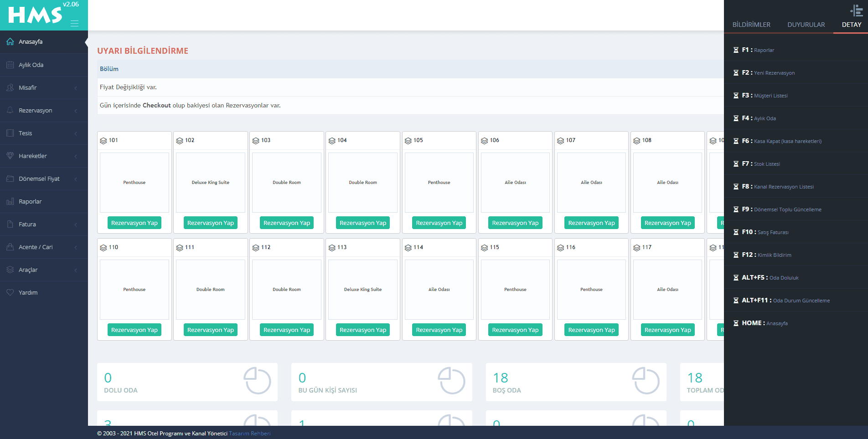Select the room 106 Aile Odası thumbnail
The height and width of the screenshot is (439, 868).
tap(515, 182)
